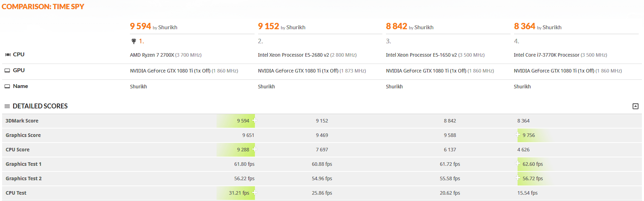644x201 pixels.
Task: Click plus marker beside 31.21 fps
Action: coord(254,193)
